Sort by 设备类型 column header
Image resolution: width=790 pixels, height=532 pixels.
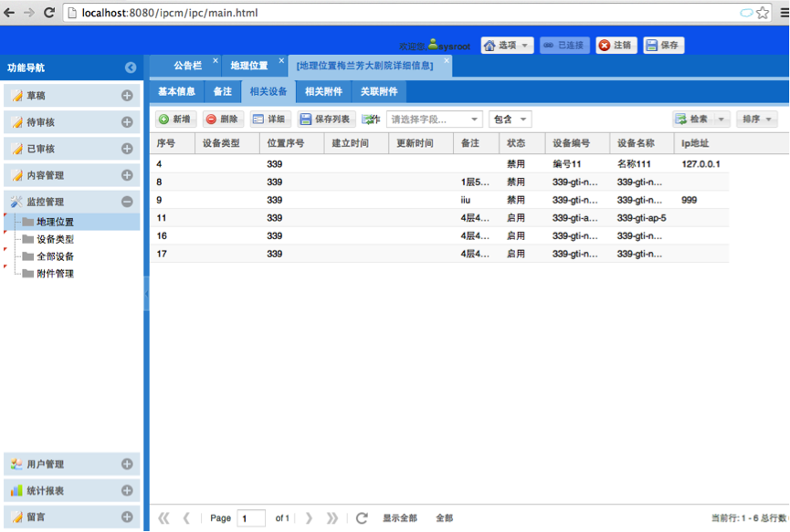click(x=227, y=143)
